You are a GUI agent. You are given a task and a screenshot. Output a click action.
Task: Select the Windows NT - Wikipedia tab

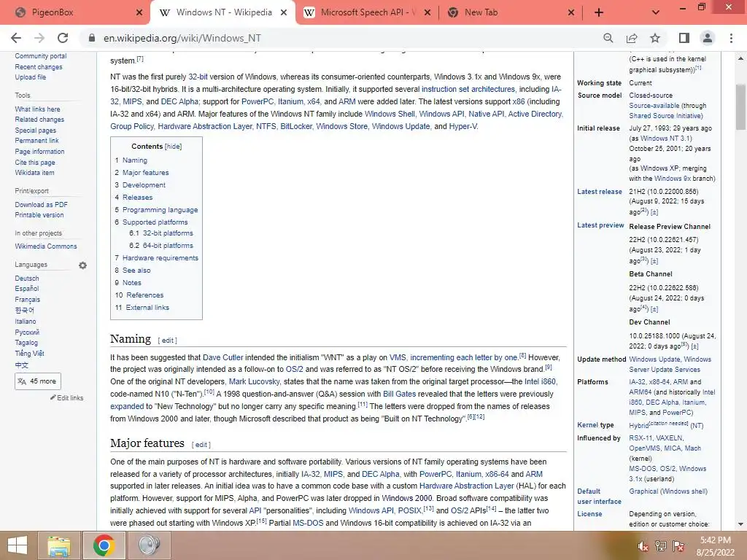point(223,13)
